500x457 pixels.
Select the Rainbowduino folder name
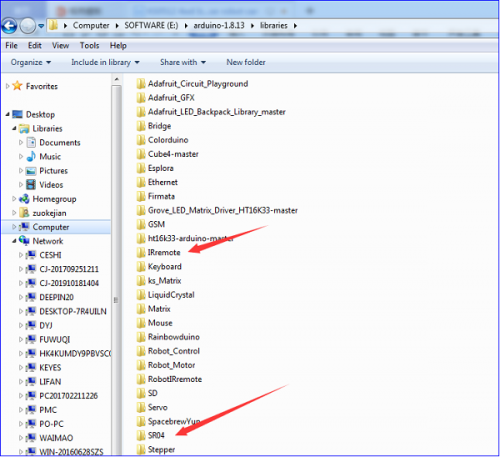coord(174,337)
